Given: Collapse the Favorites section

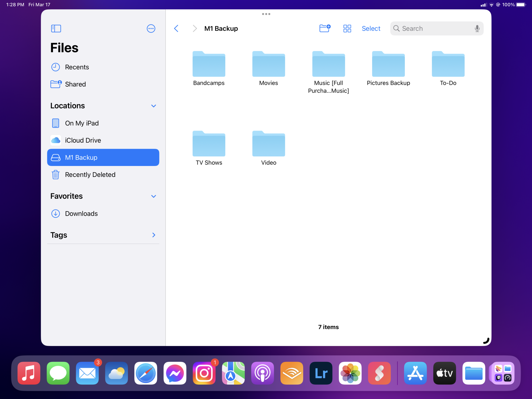Looking at the screenshot, I should (x=154, y=196).
